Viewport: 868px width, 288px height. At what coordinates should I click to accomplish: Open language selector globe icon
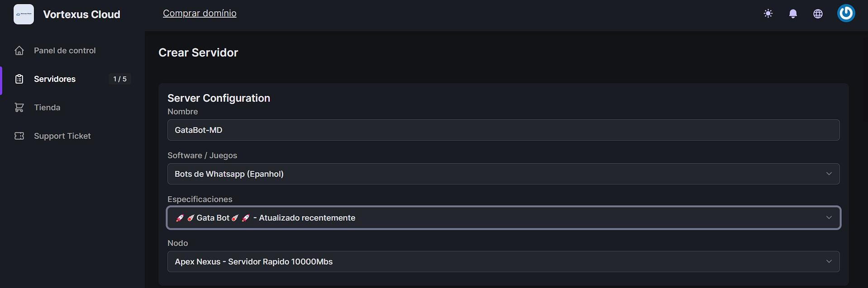(818, 14)
